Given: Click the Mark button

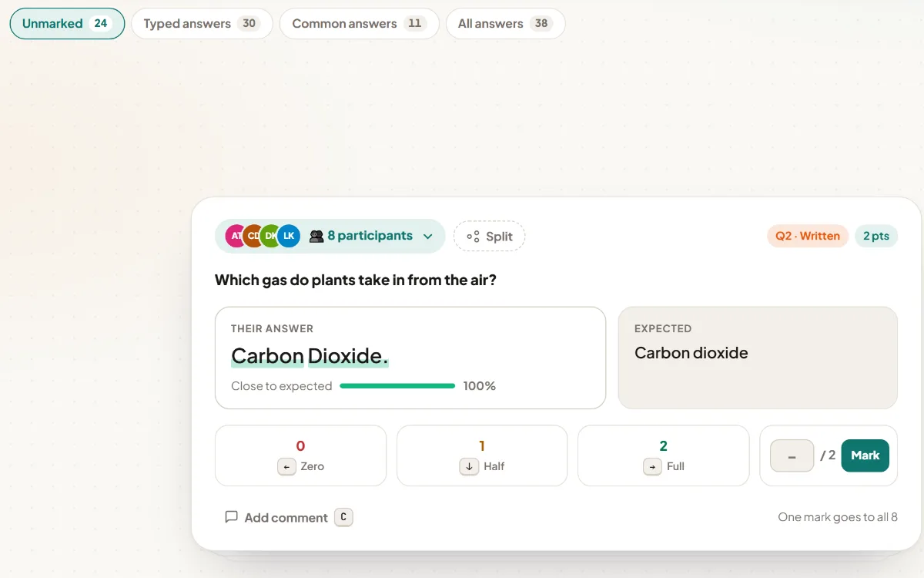Looking at the screenshot, I should (865, 455).
